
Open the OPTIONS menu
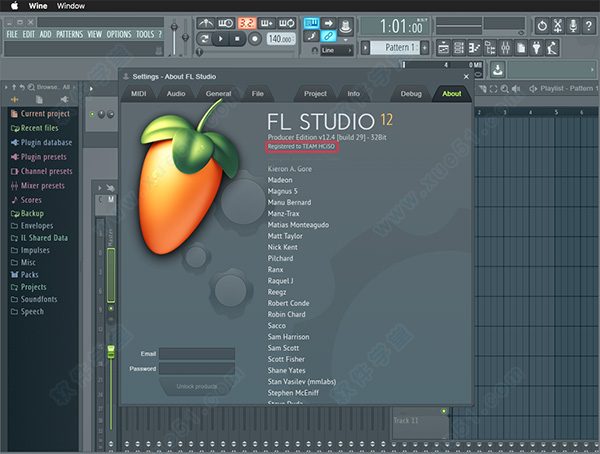[119, 34]
